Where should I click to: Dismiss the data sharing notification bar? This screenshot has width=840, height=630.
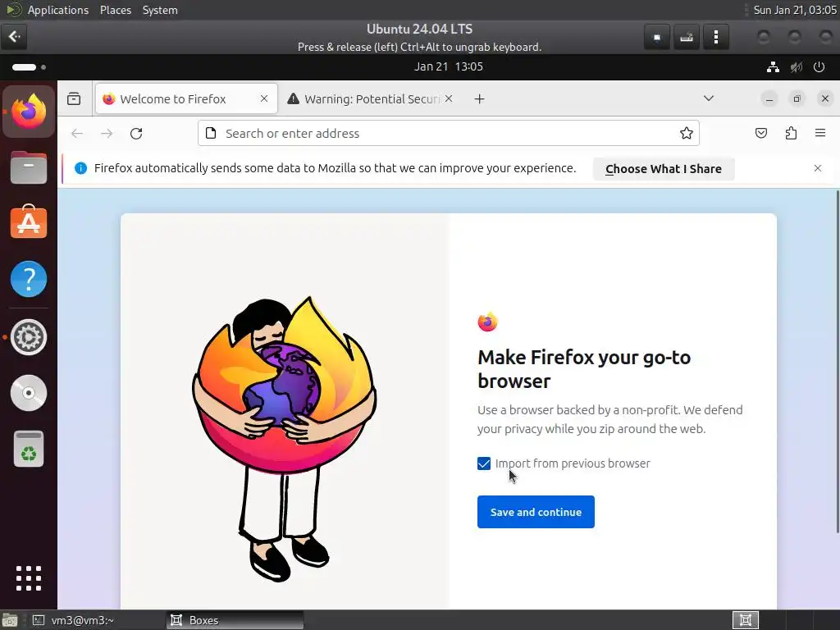coord(818,168)
